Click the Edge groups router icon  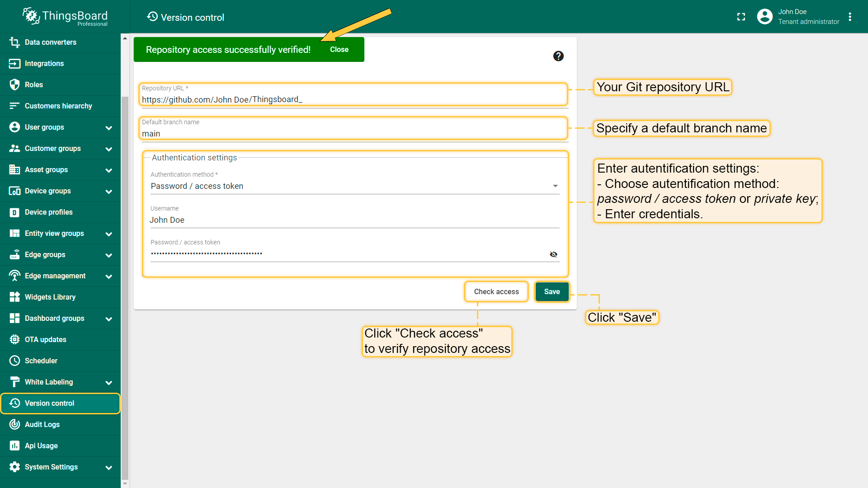click(x=14, y=254)
